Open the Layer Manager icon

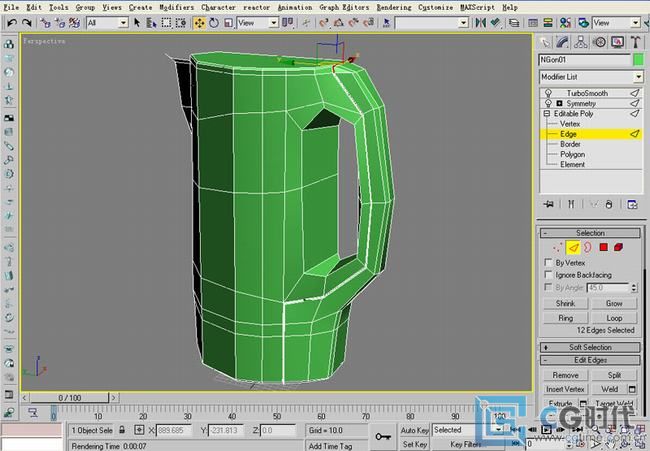coord(514,23)
